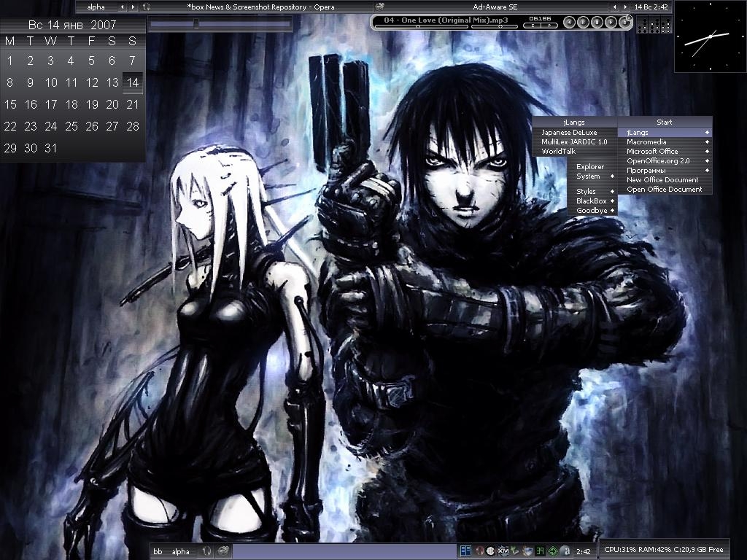Screen dimensions: 747x560
Task: Open the Opera browser task in toolbar
Action: pyautogui.click(x=260, y=7)
